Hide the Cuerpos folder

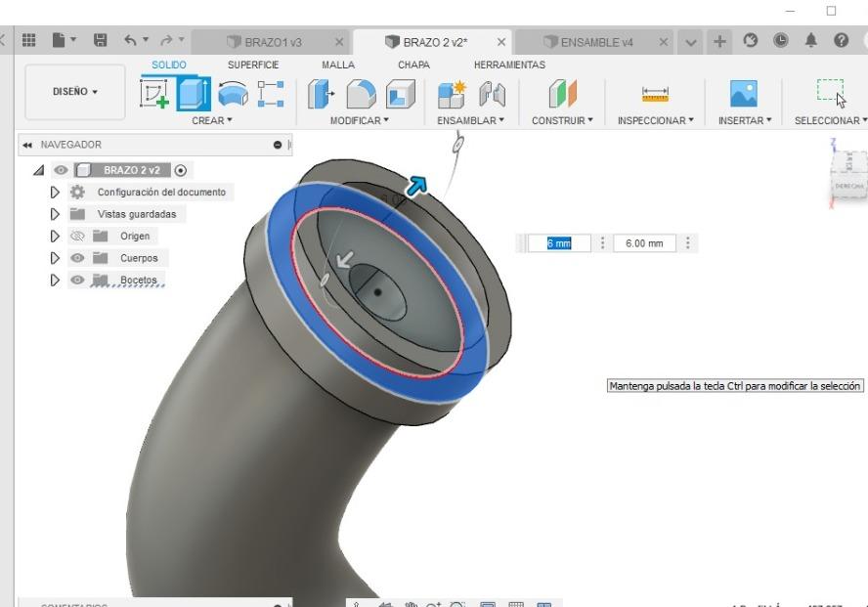click(77, 258)
